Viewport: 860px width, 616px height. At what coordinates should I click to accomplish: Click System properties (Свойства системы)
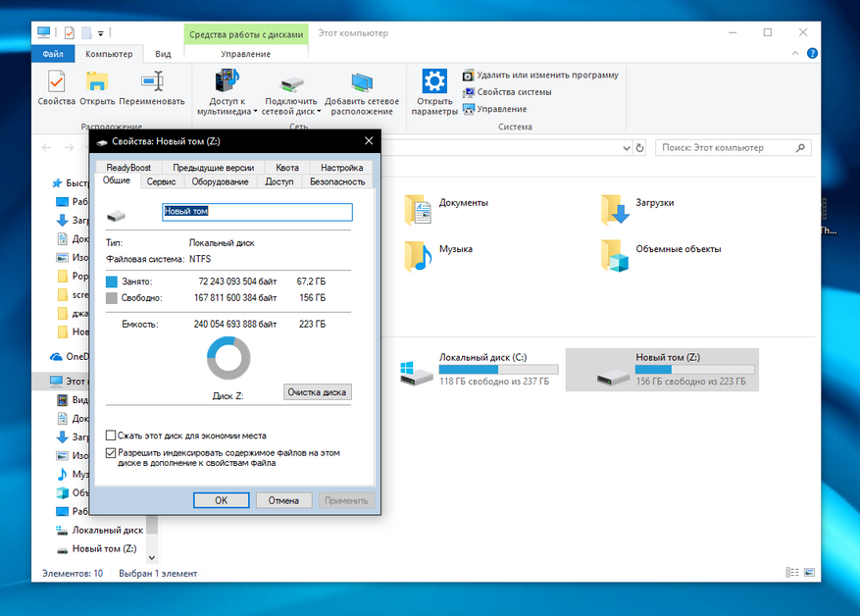pos(507,92)
